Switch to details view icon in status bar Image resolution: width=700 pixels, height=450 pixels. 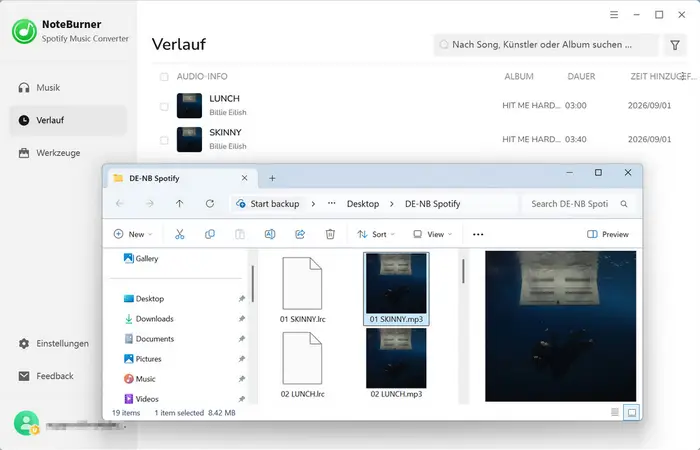coord(615,412)
